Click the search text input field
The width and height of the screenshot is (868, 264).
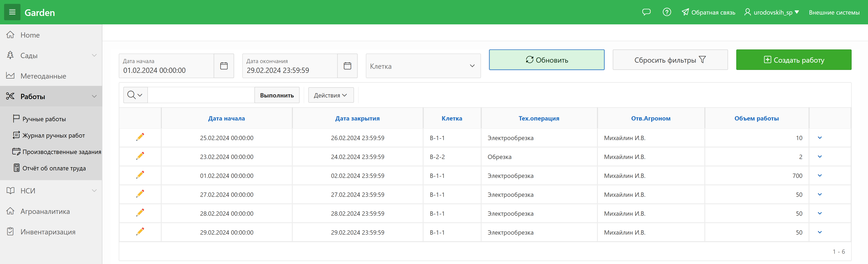201,95
